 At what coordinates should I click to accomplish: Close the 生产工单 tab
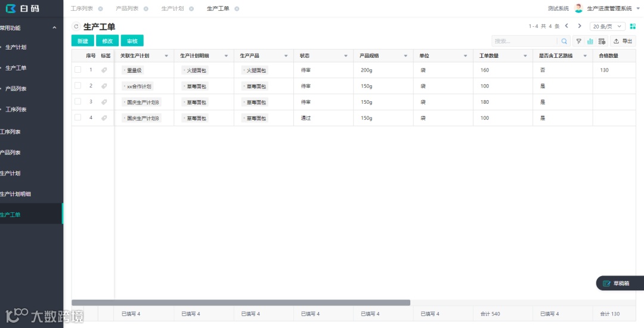237,8
